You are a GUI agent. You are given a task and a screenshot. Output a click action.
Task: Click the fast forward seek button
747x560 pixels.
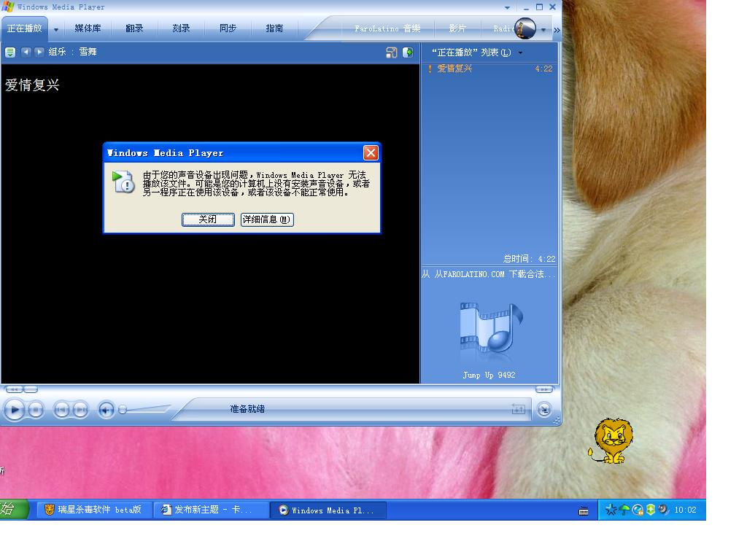coord(544,389)
